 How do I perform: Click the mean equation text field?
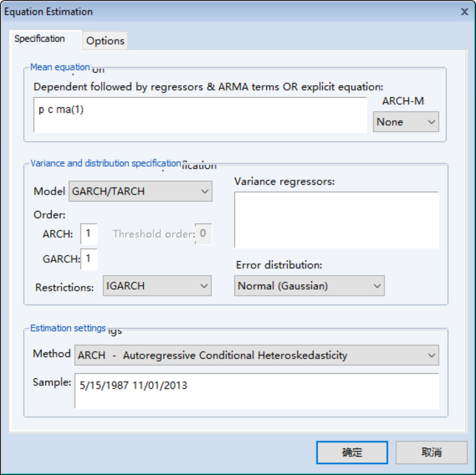(200, 115)
